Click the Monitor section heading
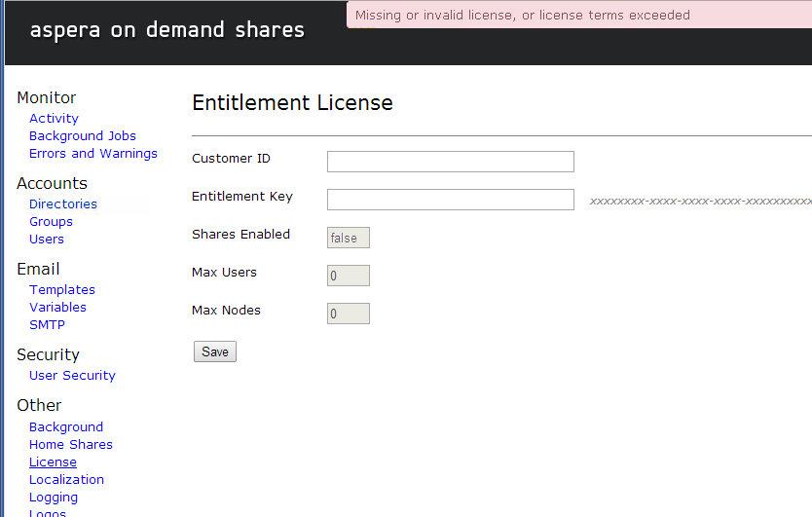Image resolution: width=812 pixels, height=517 pixels. tap(47, 97)
